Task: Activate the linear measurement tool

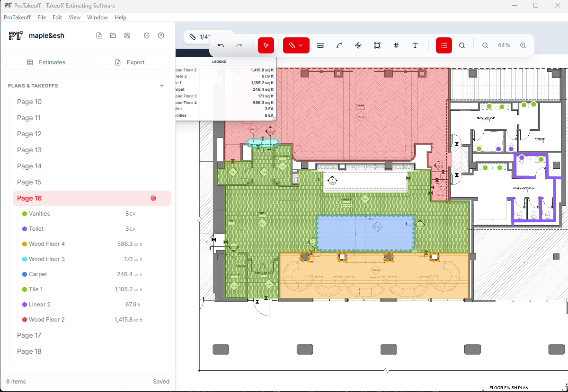Action: pyautogui.click(x=320, y=45)
